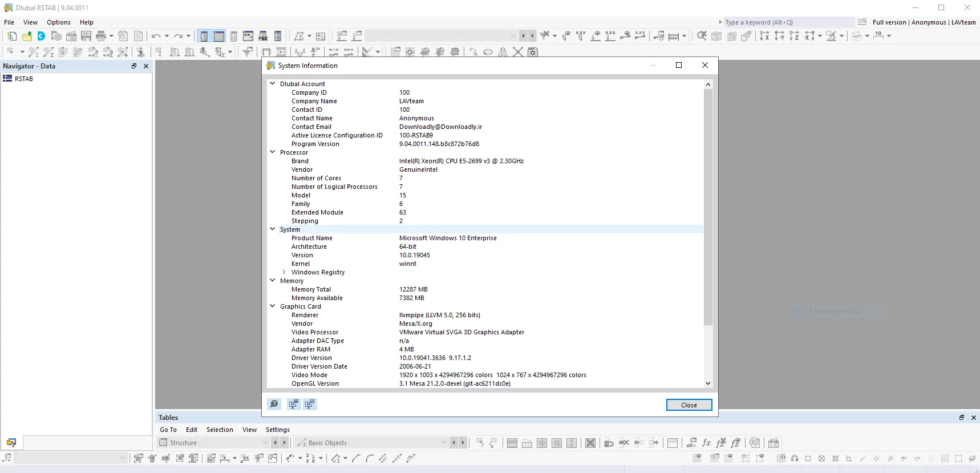Click the Undo arrow icon
The width and height of the screenshot is (980, 473).
[156, 36]
